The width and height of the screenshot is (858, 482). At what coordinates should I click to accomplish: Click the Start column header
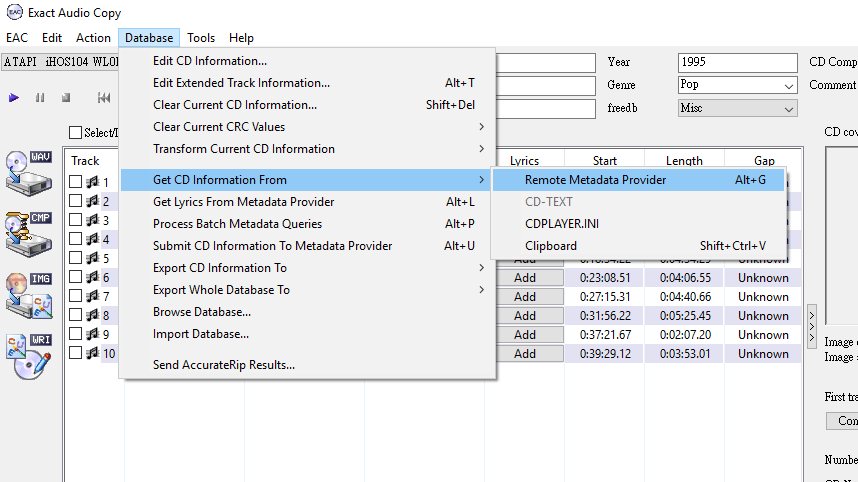(x=605, y=160)
